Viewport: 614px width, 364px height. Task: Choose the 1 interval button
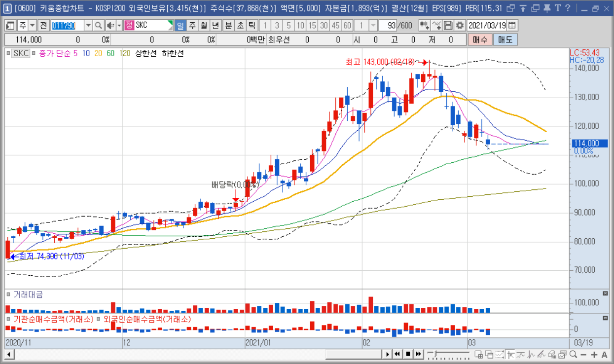[x=265, y=25]
